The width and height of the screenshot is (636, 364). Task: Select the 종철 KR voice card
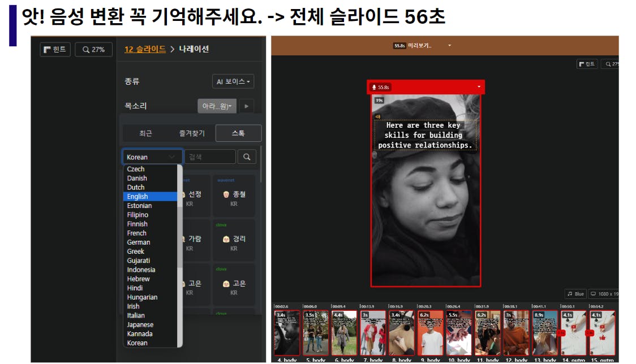[234, 196]
